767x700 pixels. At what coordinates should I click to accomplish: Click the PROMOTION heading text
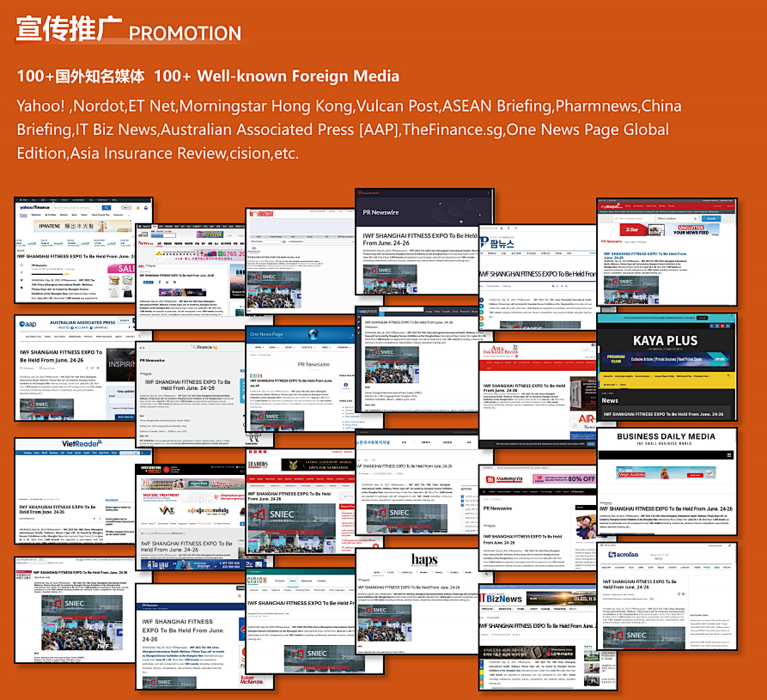click(185, 33)
